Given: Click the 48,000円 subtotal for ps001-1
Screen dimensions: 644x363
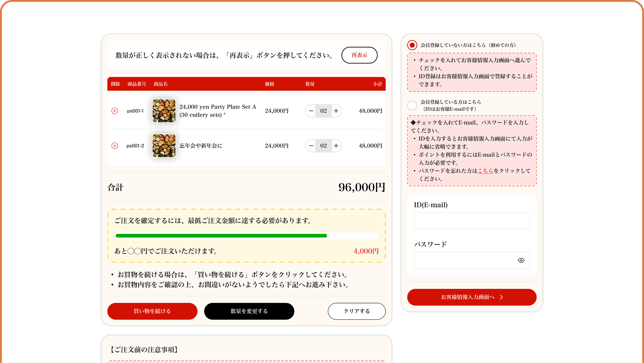Looking at the screenshot, I should click(370, 111).
